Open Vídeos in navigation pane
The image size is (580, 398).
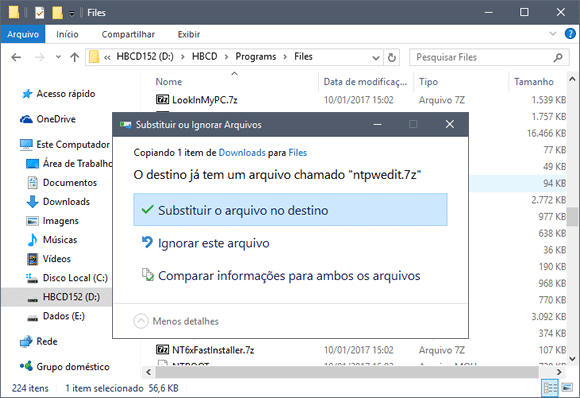click(57, 259)
